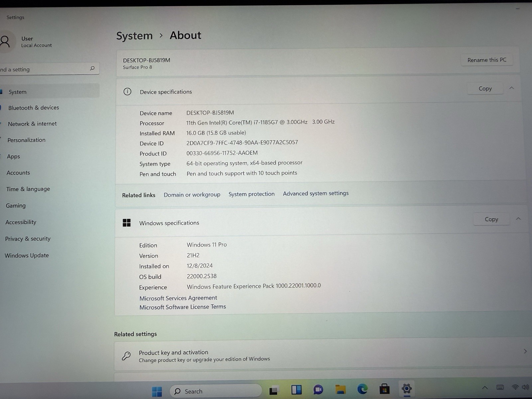Open the System protection link
Screen dimensions: 532x399
251,194
